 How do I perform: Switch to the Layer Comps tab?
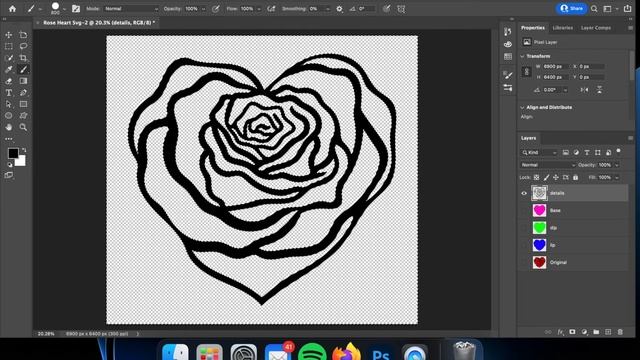click(596, 28)
